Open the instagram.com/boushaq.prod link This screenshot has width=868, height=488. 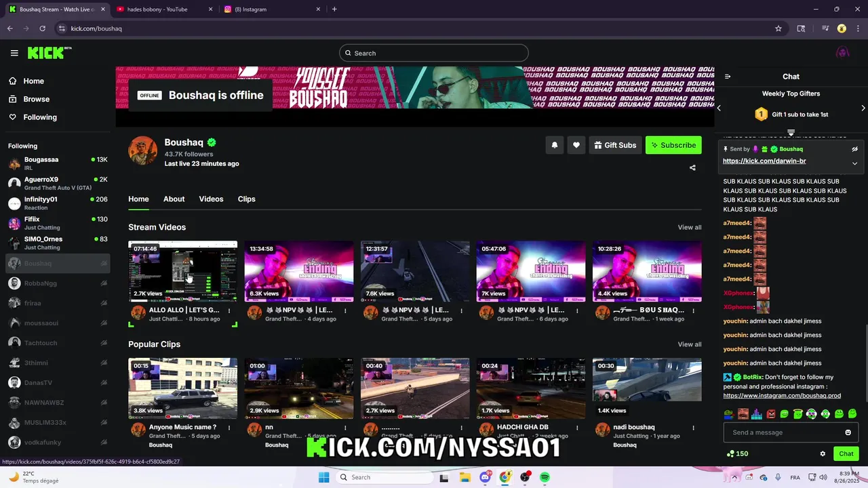coord(782,396)
